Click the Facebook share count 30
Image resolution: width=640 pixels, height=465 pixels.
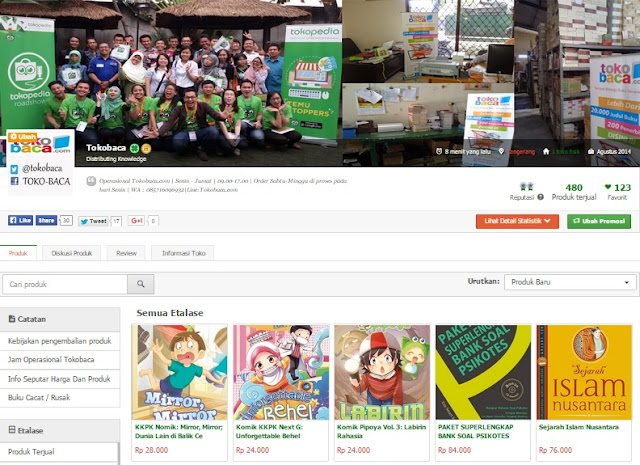coord(66,220)
